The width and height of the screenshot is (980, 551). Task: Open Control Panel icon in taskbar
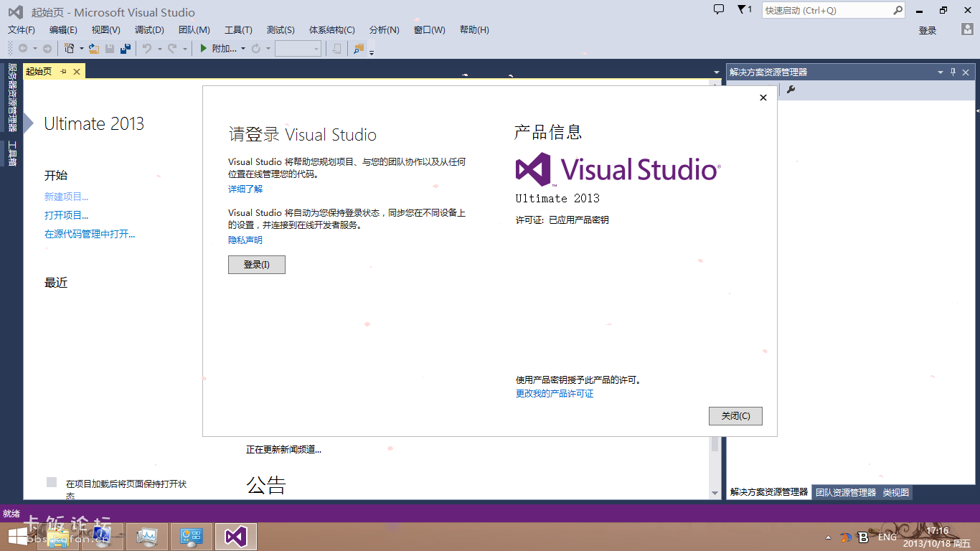[x=192, y=537]
